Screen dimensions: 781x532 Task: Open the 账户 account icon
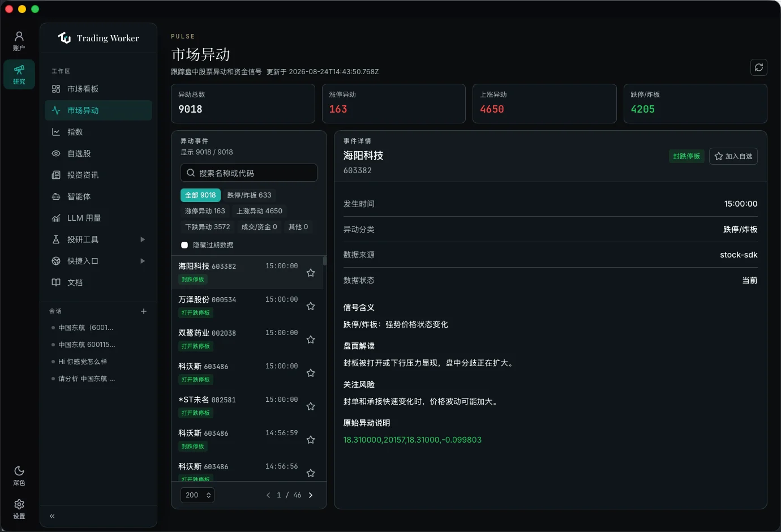coord(19,41)
